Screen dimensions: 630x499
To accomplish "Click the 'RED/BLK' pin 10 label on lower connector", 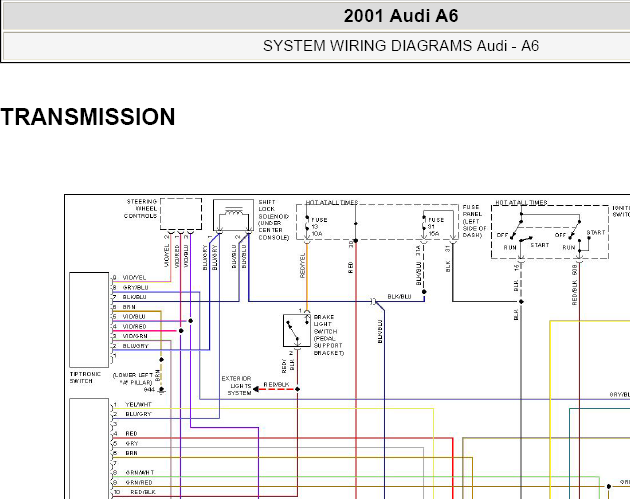I will [143, 492].
